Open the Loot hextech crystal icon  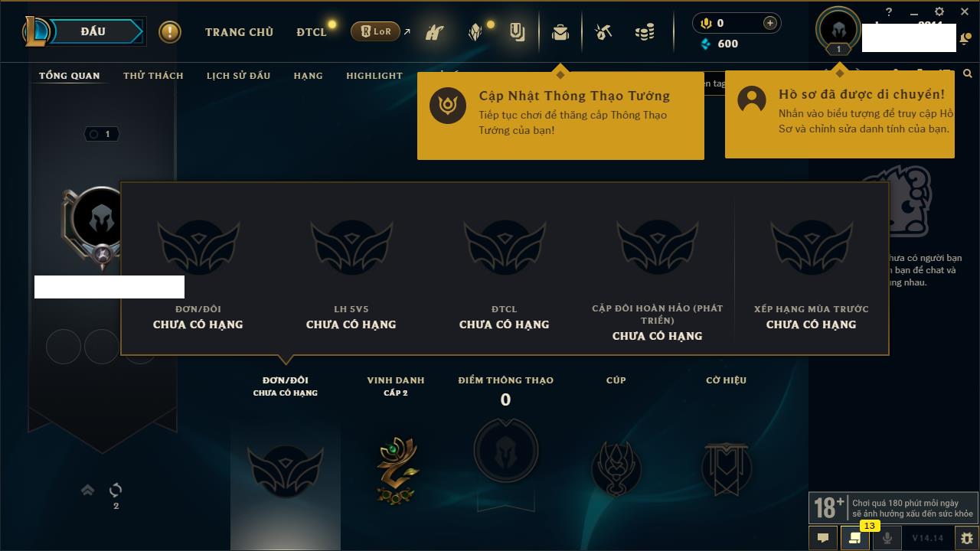coord(475,32)
